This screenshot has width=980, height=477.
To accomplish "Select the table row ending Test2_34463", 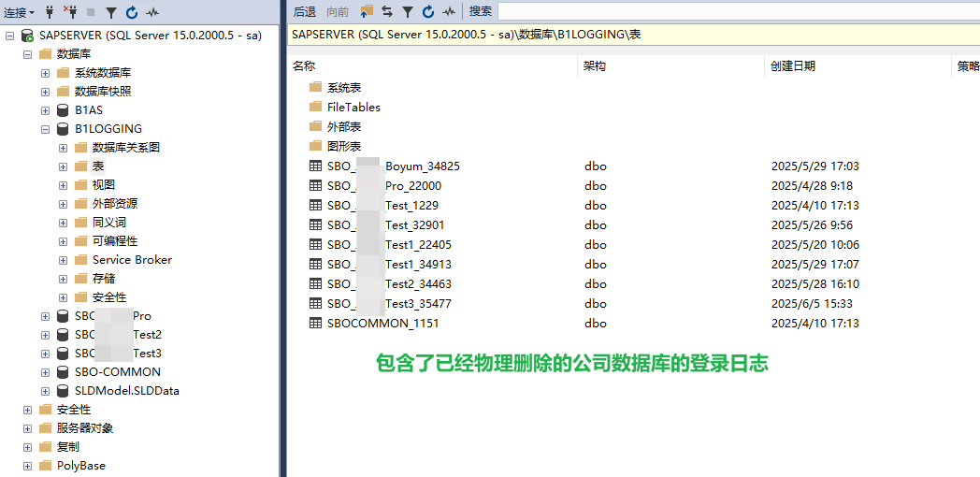I will click(389, 283).
